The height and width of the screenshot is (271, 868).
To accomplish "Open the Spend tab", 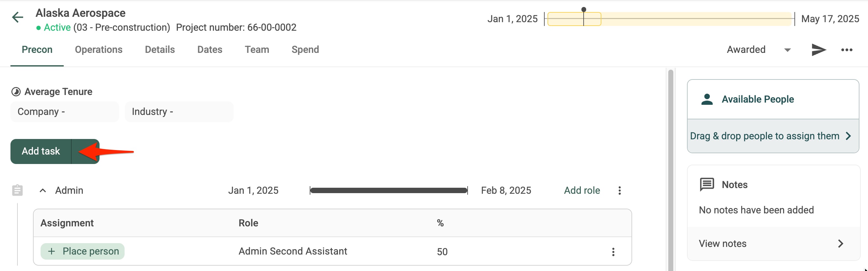I will (x=305, y=49).
